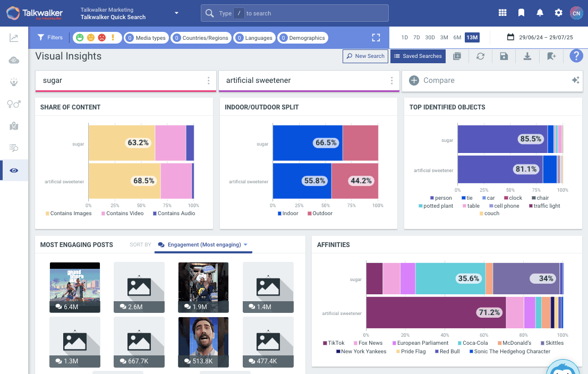This screenshot has width=588, height=374.
Task: Open the sort by Engagement dropdown
Action: [203, 245]
